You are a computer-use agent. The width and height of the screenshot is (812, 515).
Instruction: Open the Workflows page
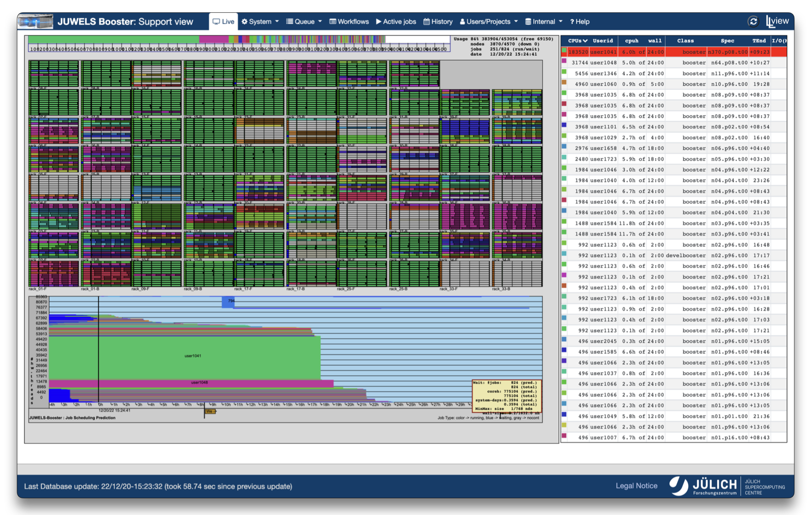(349, 22)
